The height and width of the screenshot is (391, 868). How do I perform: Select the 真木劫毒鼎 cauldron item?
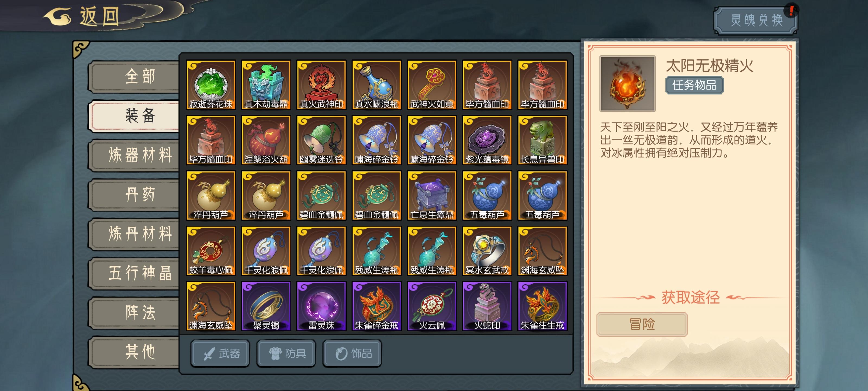point(266,85)
